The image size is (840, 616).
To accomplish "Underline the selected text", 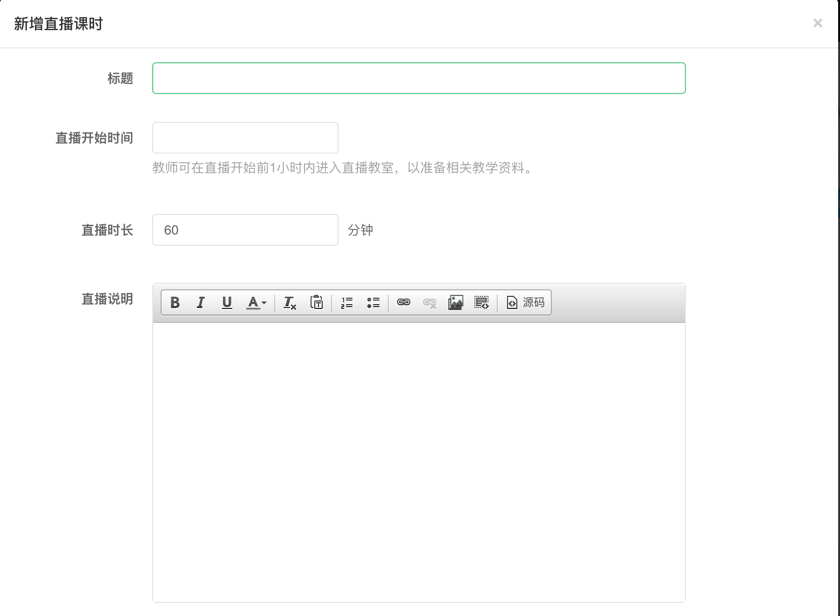I will click(x=227, y=303).
